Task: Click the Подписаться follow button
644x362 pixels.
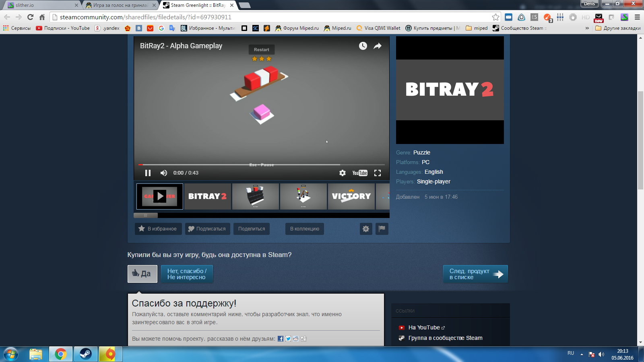Action: (208, 229)
